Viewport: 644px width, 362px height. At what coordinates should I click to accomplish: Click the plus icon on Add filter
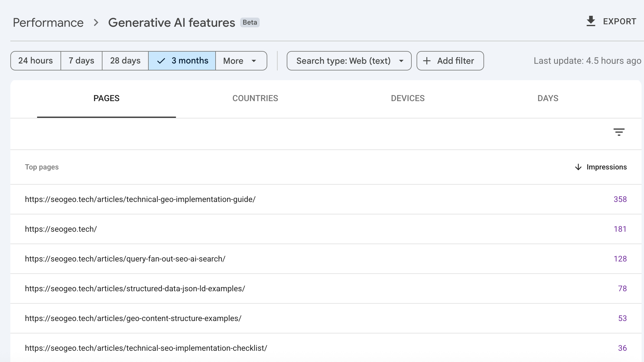[427, 61]
